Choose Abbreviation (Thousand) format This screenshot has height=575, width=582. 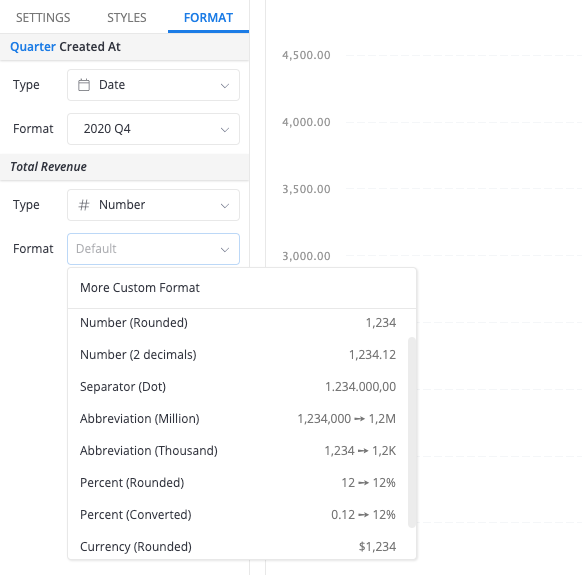coord(238,450)
